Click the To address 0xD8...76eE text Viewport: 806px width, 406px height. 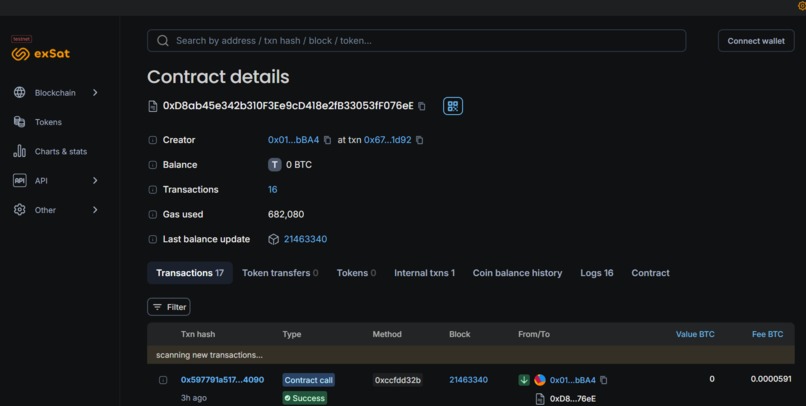[573, 399]
